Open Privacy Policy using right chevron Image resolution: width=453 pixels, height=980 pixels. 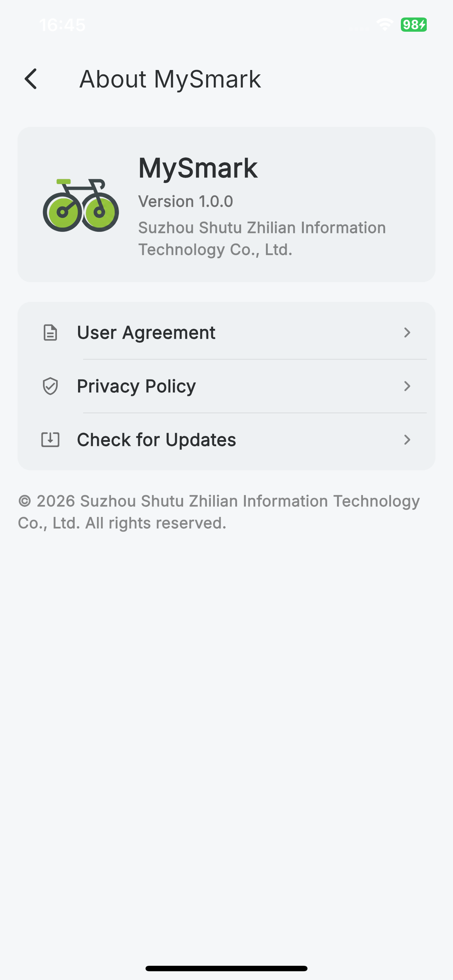click(407, 386)
